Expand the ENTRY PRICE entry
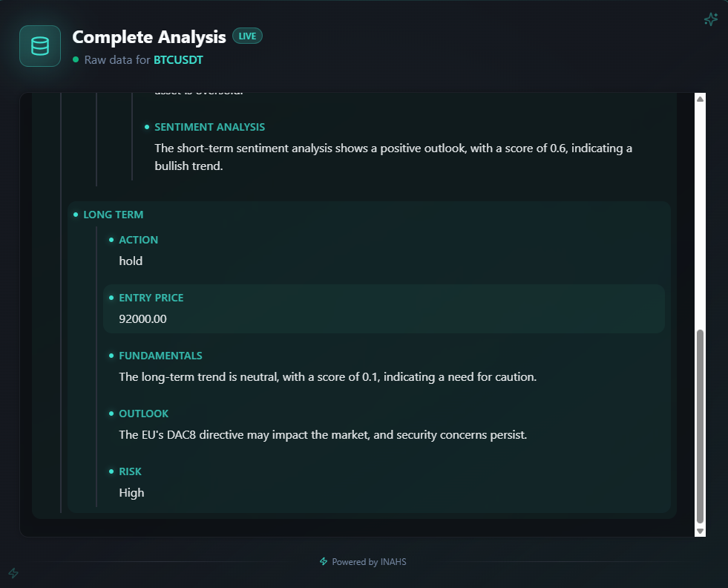The width and height of the screenshot is (728, 588). tap(151, 297)
